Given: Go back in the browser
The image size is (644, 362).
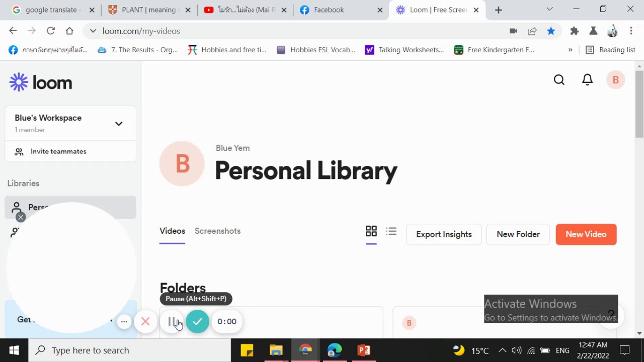Looking at the screenshot, I should click(x=13, y=31).
